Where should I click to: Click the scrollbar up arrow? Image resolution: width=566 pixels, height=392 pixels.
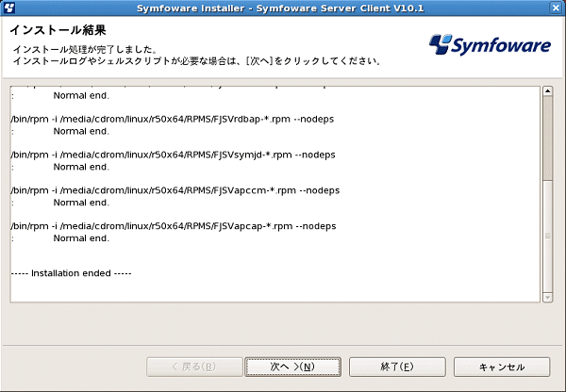pos(547,90)
